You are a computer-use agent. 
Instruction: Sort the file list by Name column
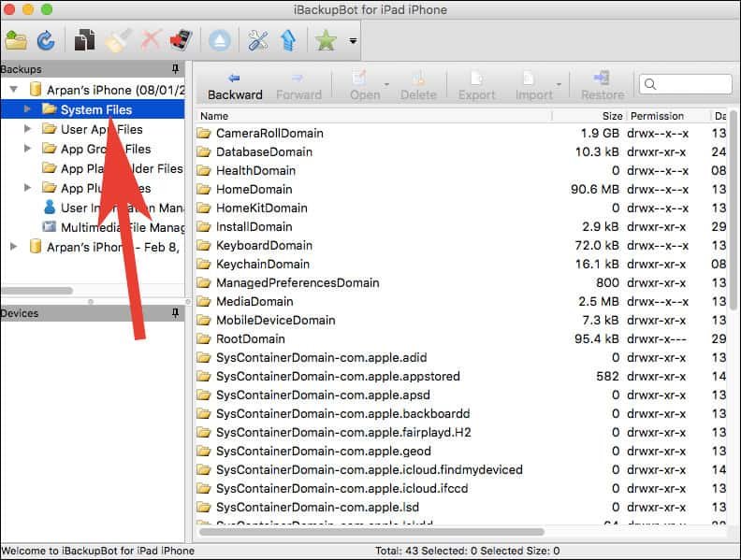[x=374, y=116]
